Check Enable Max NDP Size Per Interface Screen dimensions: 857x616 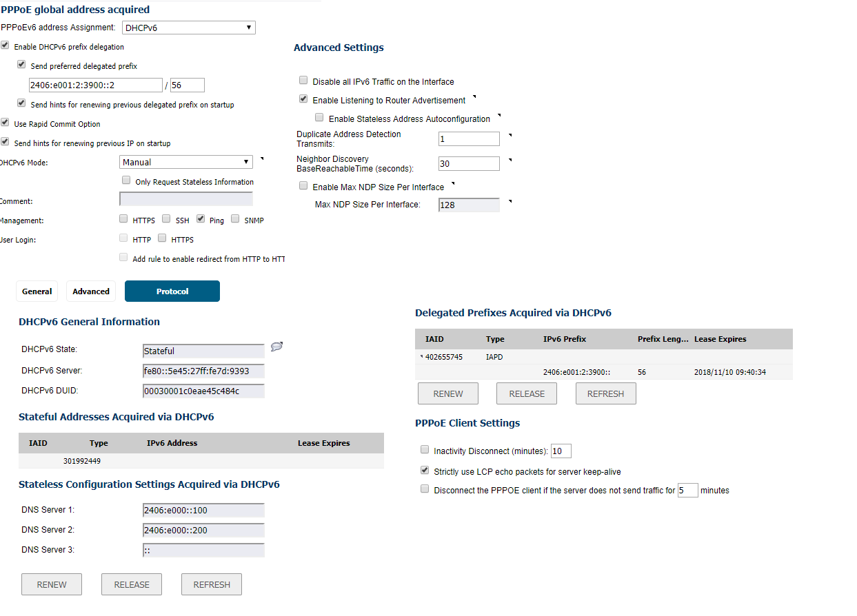click(x=303, y=186)
